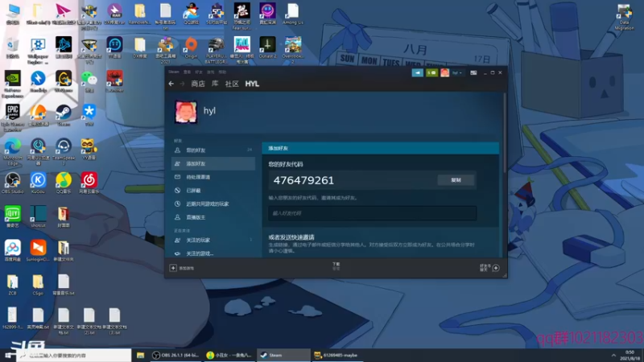This screenshot has width=644, height=362.
Task: Click the taskbar clock and date
Action: point(630,355)
